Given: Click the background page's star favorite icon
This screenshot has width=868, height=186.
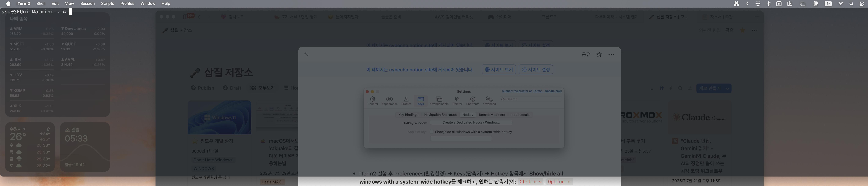Looking at the screenshot, I should (x=742, y=30).
